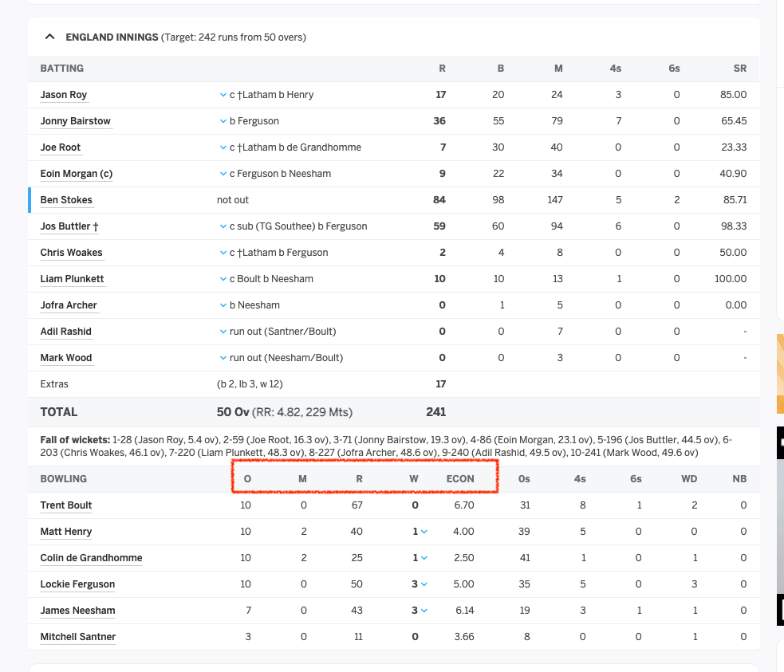Show Colin de Grandhomme wicket chevron
784x672 pixels.
click(x=424, y=558)
